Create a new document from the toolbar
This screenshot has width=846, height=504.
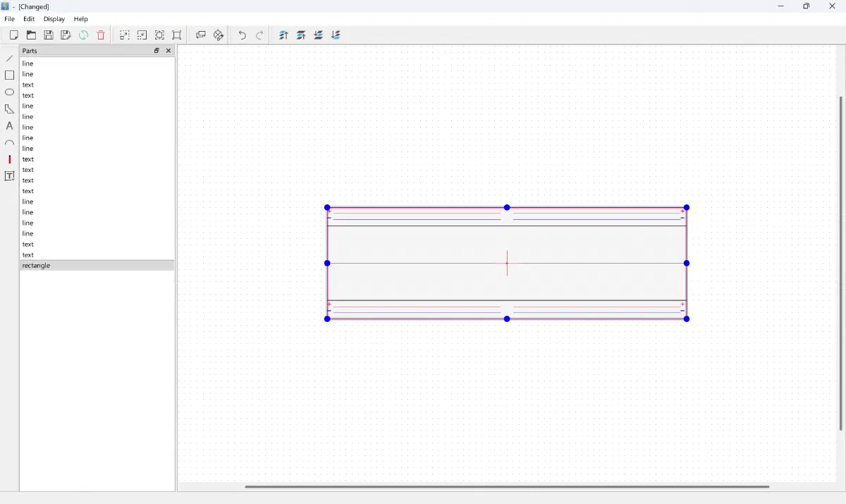pyautogui.click(x=13, y=35)
